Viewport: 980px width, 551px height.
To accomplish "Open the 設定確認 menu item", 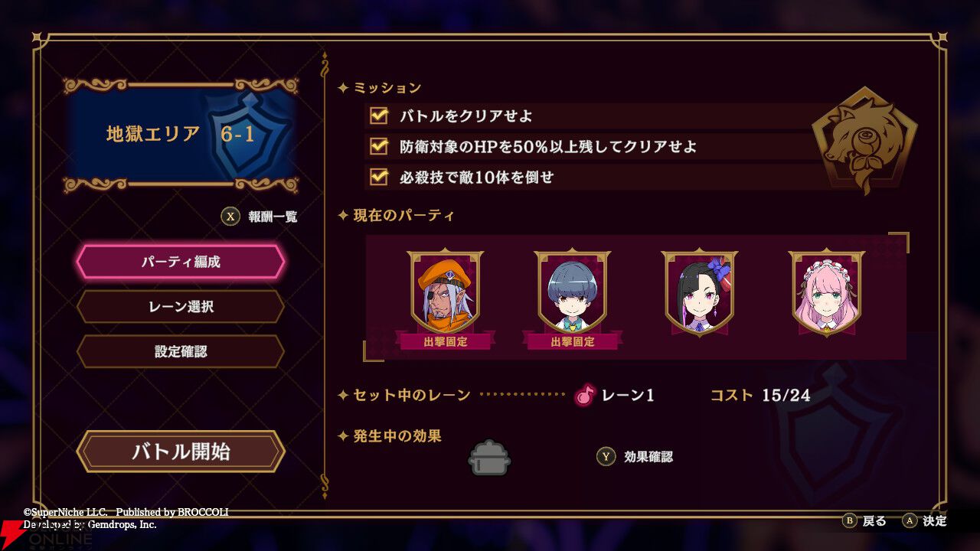I will (x=181, y=352).
